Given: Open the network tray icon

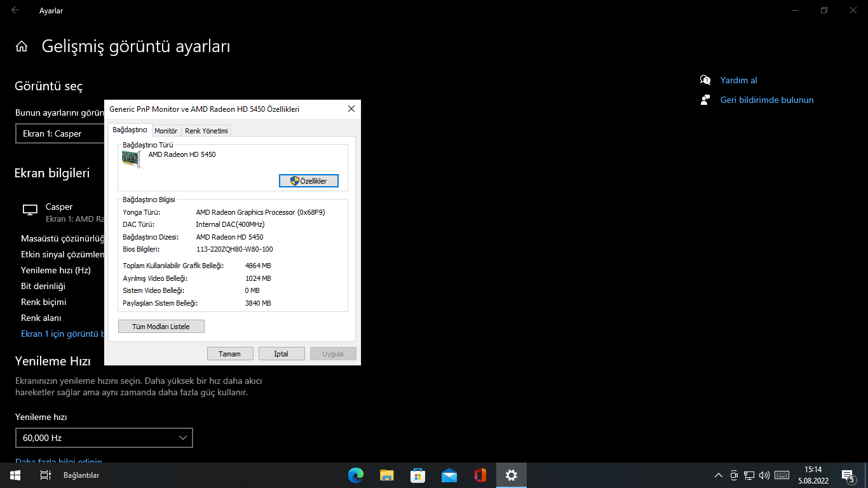Looking at the screenshot, I should pos(749,475).
